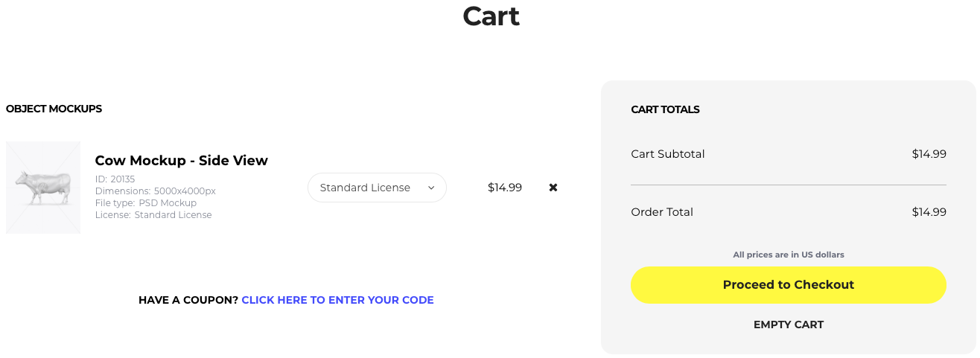Open the Cow Mockup - Side View title
Viewport: 980px width, 358px height.
182,160
